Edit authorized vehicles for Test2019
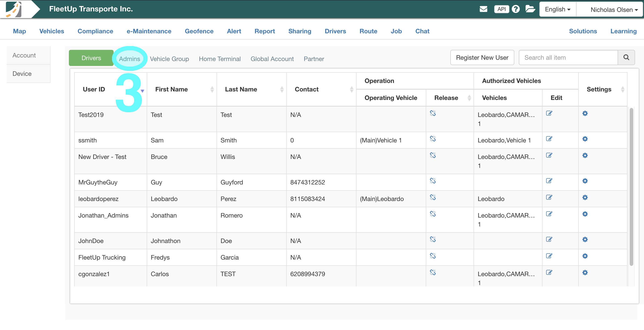 [549, 113]
